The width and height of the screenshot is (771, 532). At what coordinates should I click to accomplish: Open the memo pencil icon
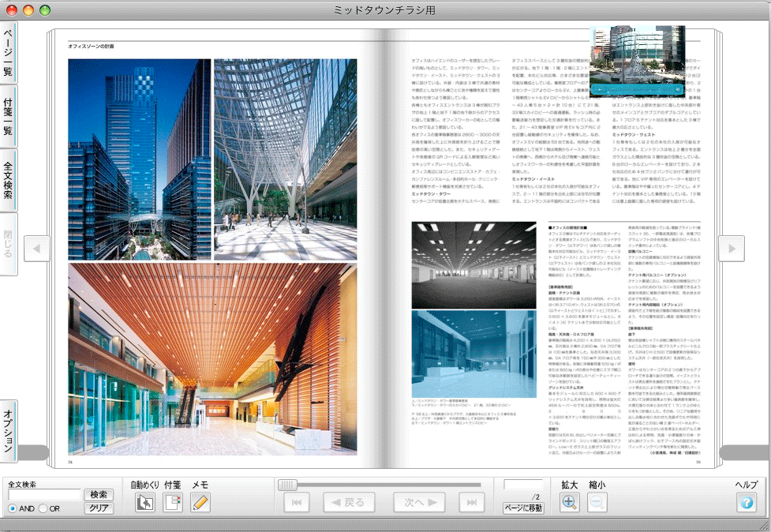tap(200, 503)
